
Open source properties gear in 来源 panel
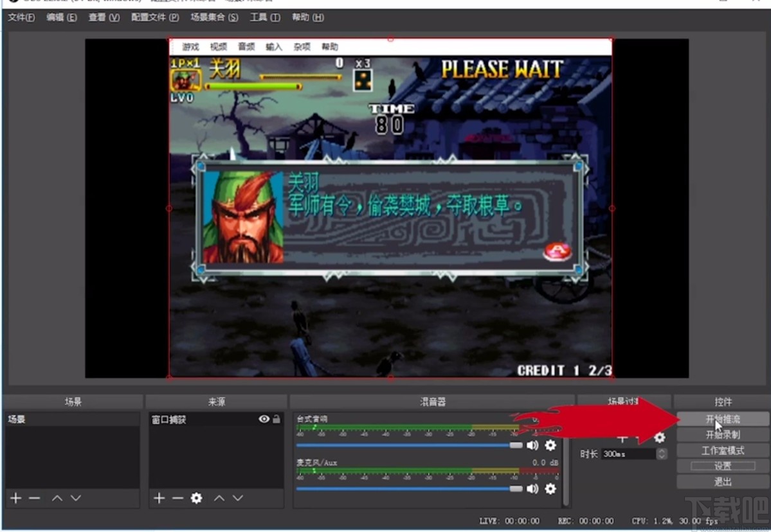click(196, 498)
